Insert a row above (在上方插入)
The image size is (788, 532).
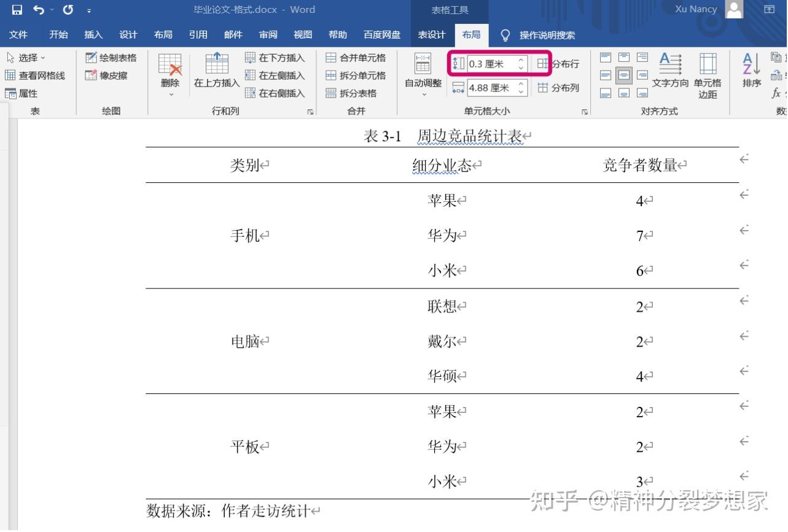pyautogui.click(x=217, y=71)
